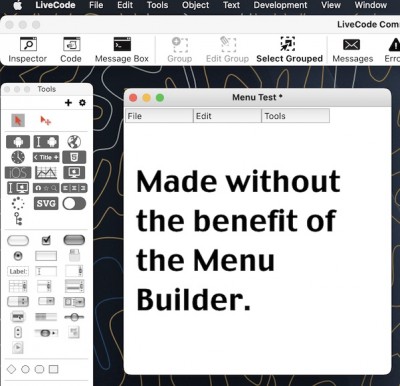
Task: Choose the Clock widget
Action: point(18,157)
